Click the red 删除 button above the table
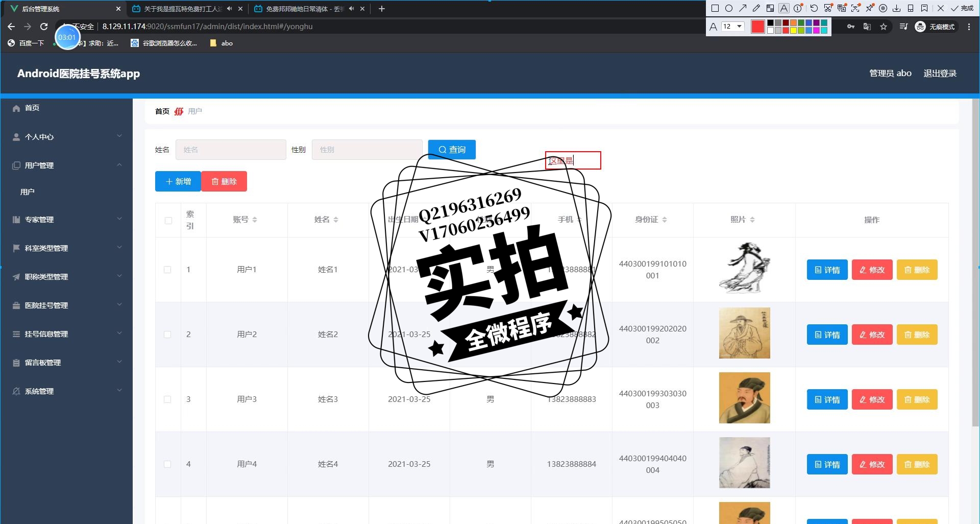This screenshot has height=524, width=980. 224,181
